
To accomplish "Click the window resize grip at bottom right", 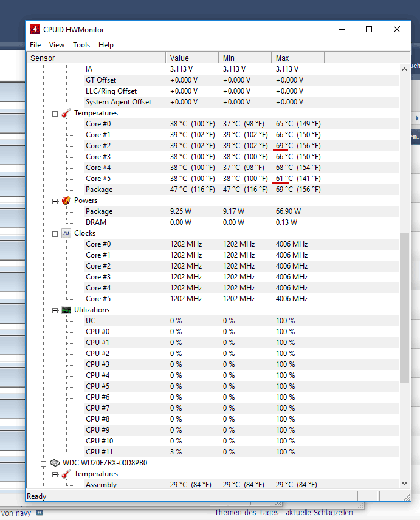I will 407,497.
